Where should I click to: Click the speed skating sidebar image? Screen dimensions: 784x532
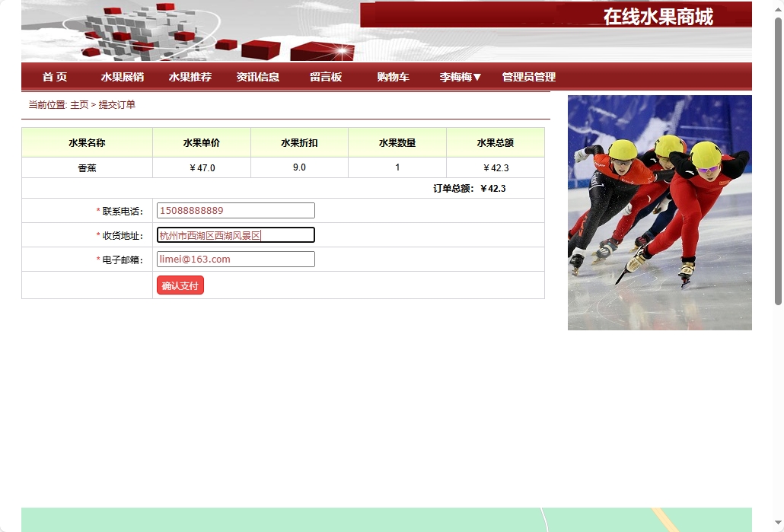click(x=659, y=212)
